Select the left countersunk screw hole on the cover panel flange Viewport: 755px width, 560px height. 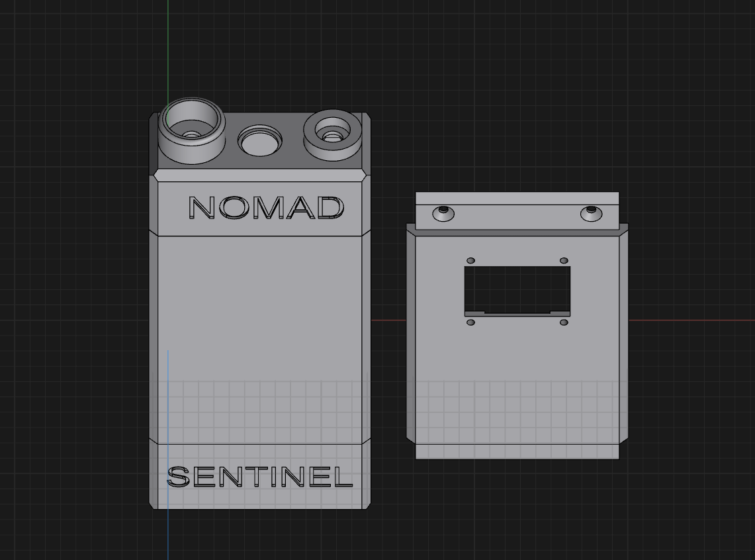tap(443, 213)
